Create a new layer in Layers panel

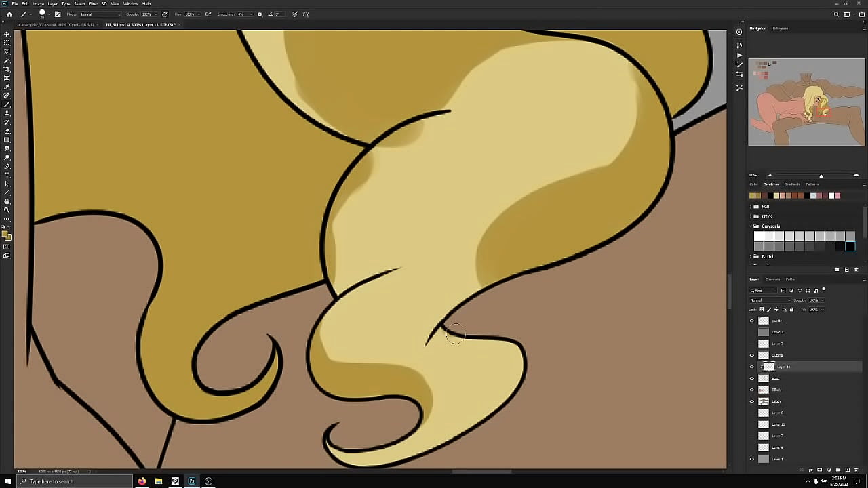coord(847,470)
